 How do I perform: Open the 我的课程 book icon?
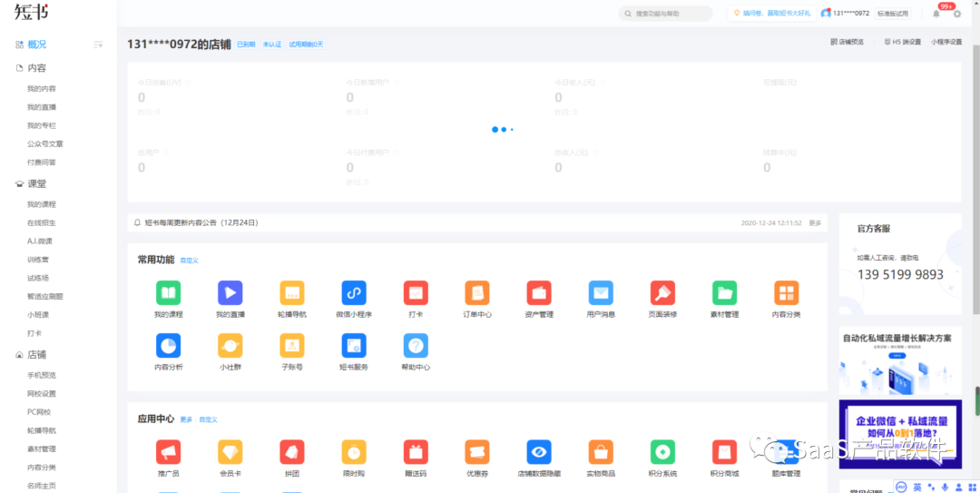[x=168, y=293]
